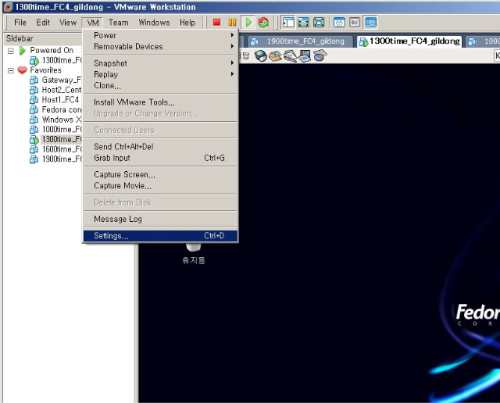The image size is (500, 403).
Task: Launch the web browser globe icon in Fedora panel
Action: (261, 56)
